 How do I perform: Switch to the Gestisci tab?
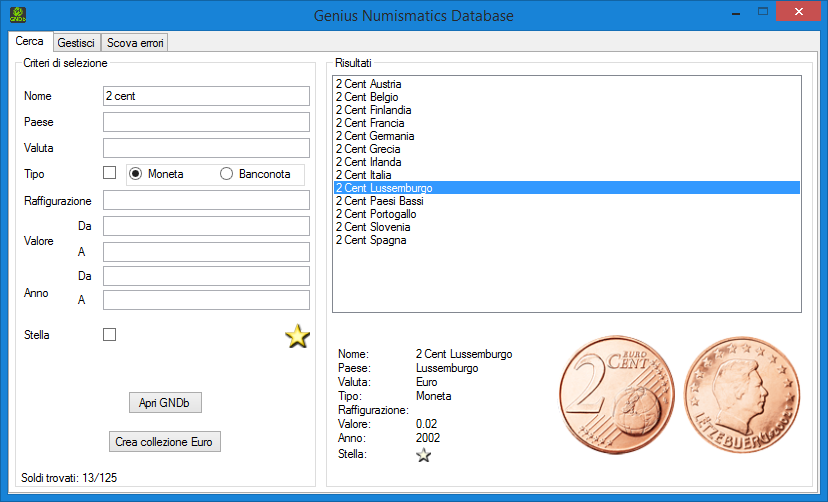(x=76, y=43)
